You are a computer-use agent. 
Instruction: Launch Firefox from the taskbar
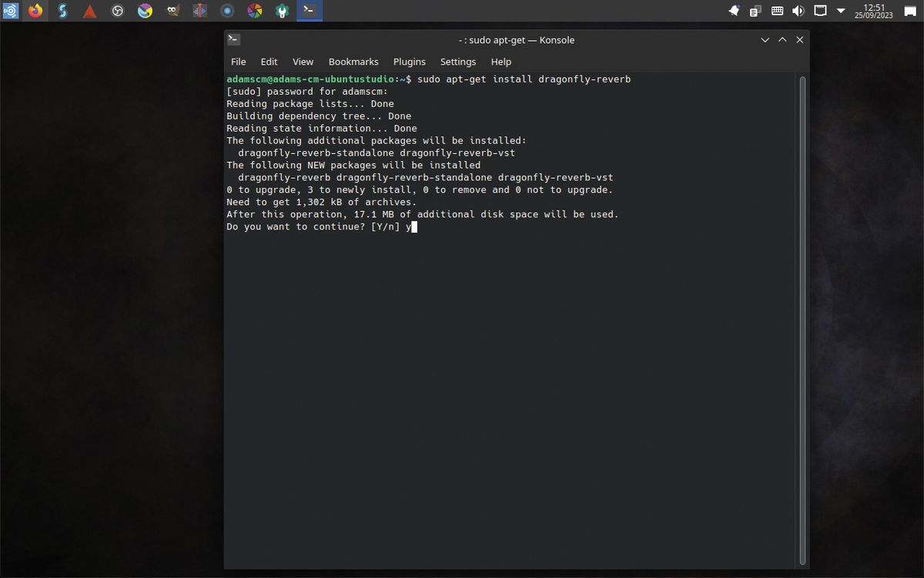pos(35,10)
